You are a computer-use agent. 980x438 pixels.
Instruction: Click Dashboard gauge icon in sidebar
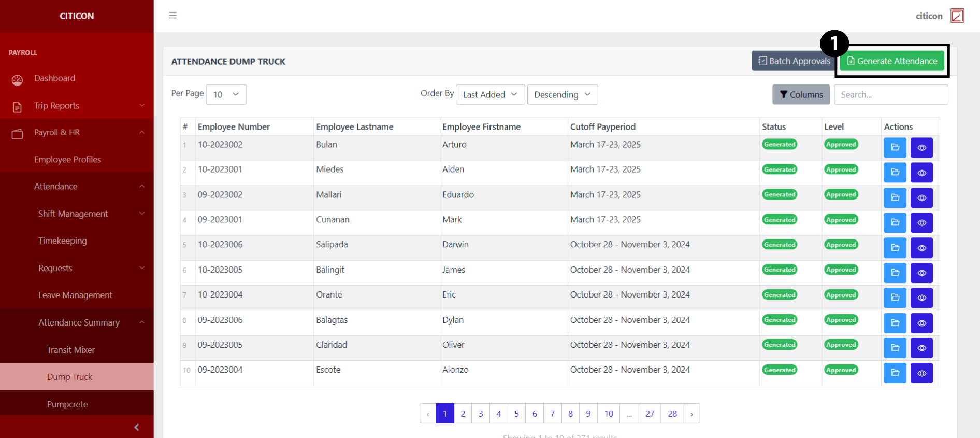[18, 79]
